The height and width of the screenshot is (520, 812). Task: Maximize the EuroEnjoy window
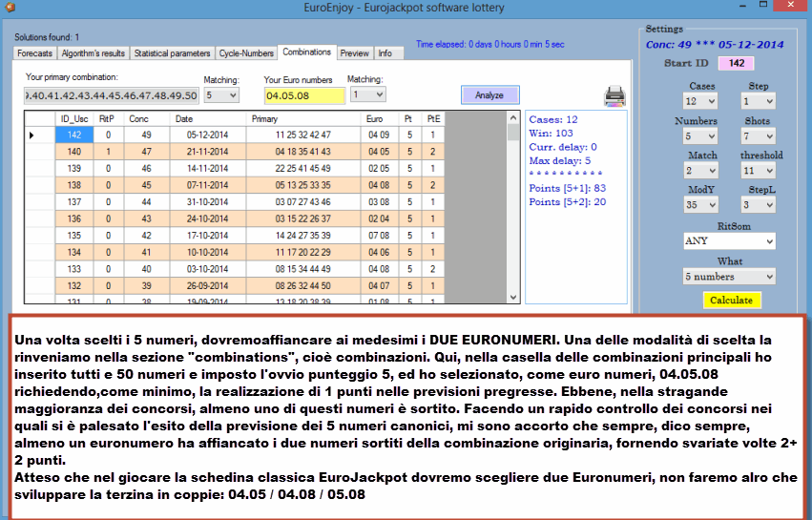click(x=762, y=5)
